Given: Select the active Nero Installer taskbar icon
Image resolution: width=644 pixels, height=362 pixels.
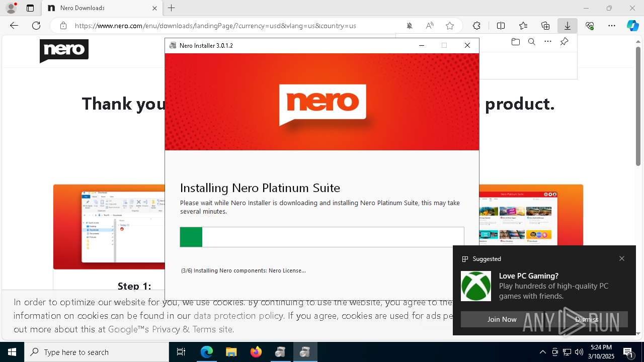Looking at the screenshot, I should coord(305,352).
